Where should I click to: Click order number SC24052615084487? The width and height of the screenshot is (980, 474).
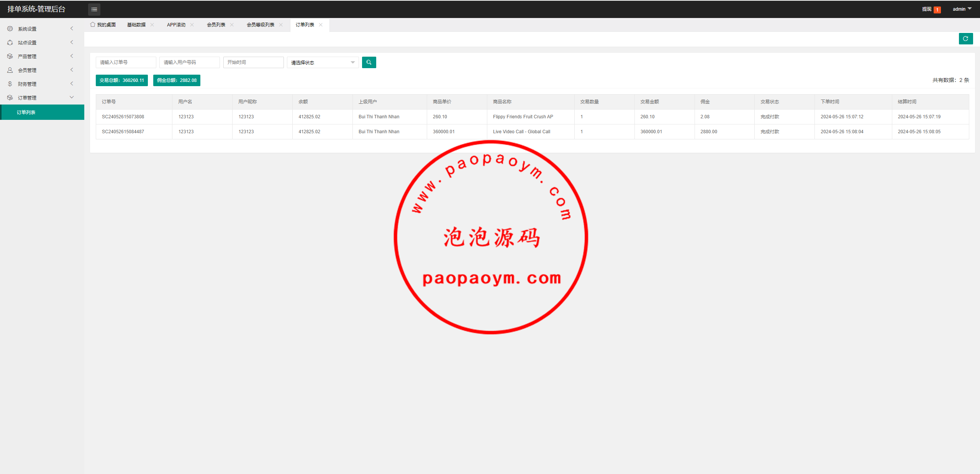pyautogui.click(x=123, y=132)
